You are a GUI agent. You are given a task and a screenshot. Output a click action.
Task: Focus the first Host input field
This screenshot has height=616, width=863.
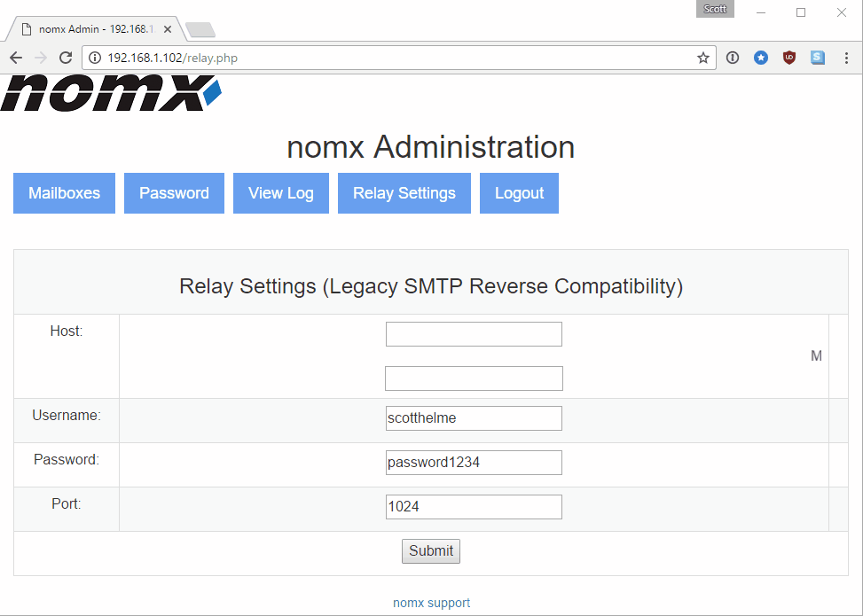[474, 334]
